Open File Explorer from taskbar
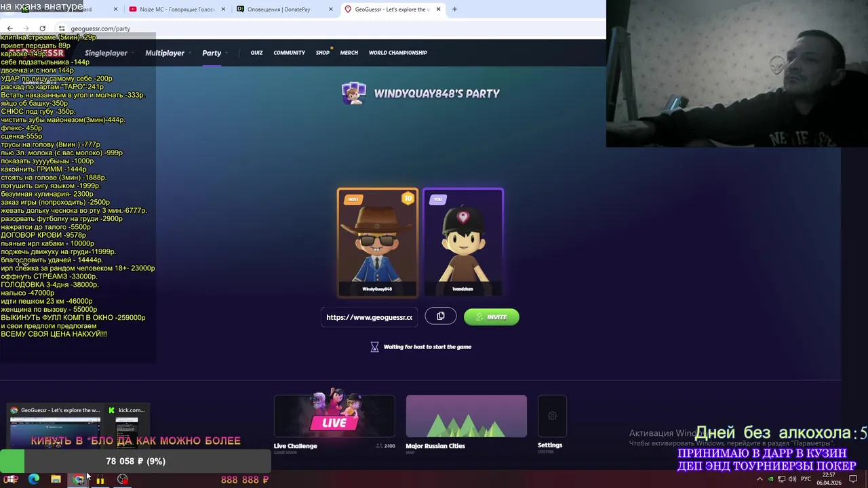Image resolution: width=868 pixels, height=488 pixels. coord(56,480)
